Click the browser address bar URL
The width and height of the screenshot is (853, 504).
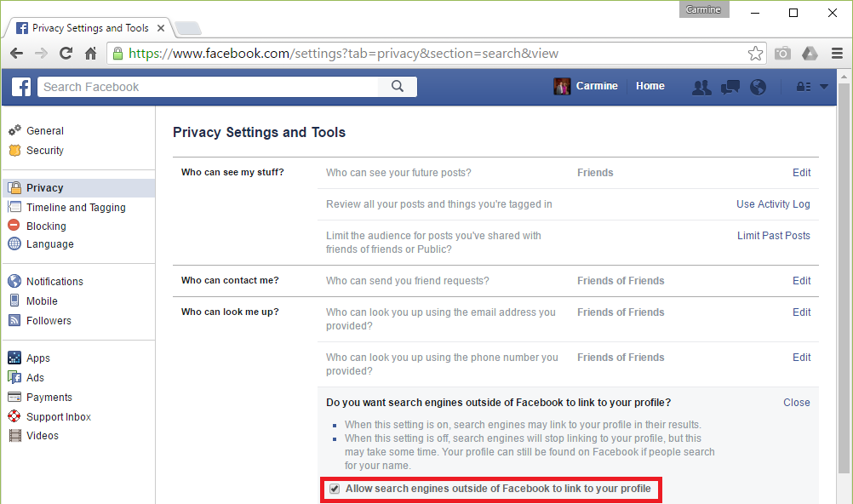343,54
